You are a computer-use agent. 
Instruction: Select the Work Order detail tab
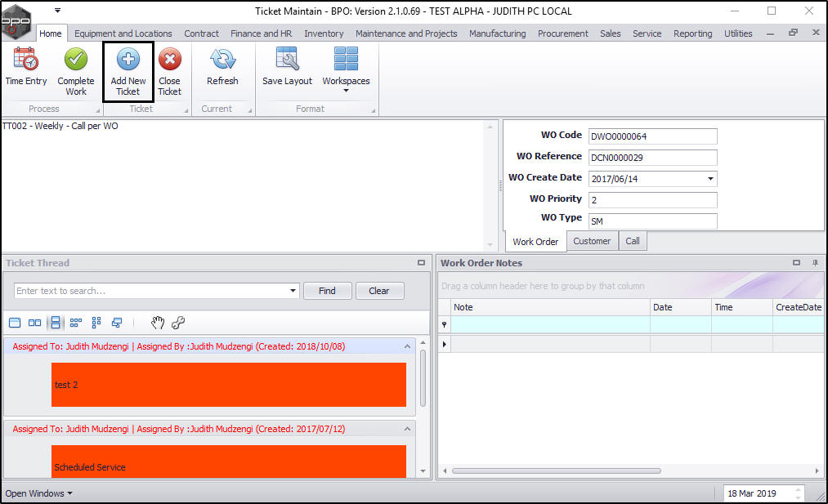coord(535,242)
